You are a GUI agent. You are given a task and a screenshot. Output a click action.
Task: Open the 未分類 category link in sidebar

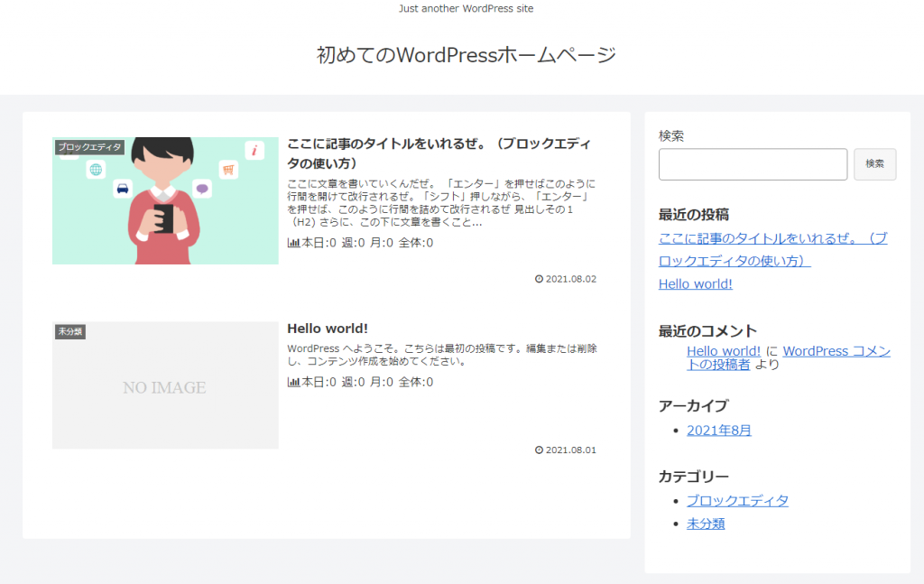[x=706, y=524]
